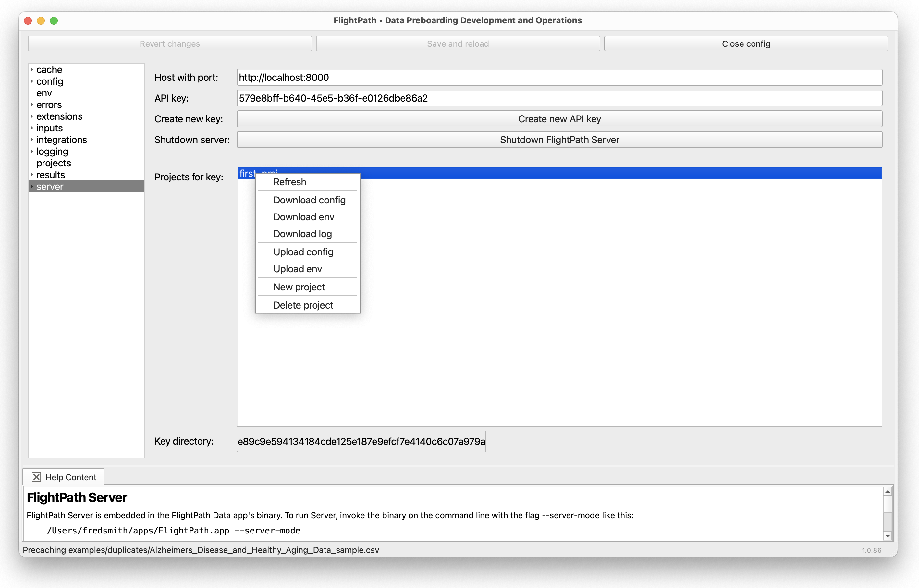Click into the Host with port field
Screen dimensions: 919x588
point(559,78)
